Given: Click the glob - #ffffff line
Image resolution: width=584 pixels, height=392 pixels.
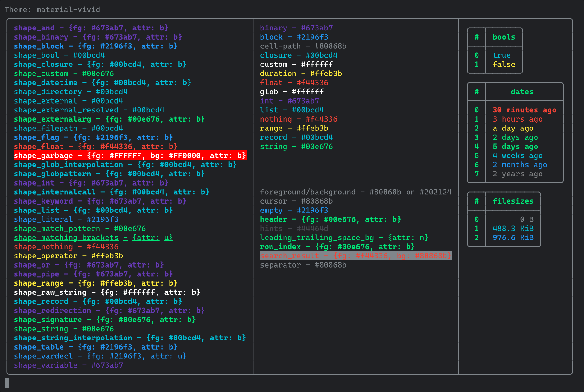Looking at the screenshot, I should [292, 92].
